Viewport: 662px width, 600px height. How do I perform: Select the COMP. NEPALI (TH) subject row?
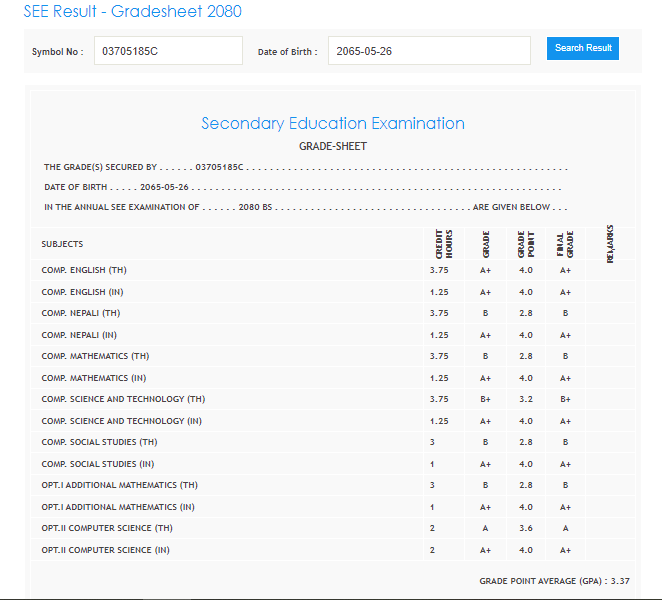[81, 313]
